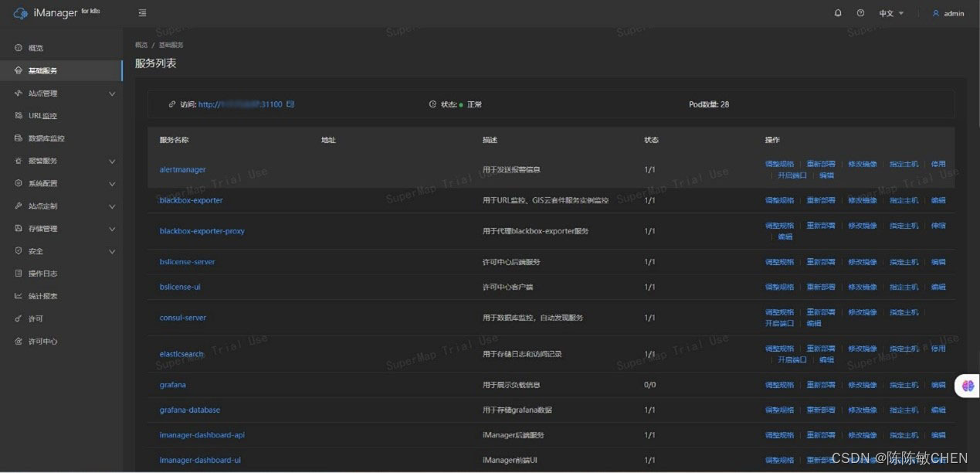This screenshot has width=980, height=473.
Task: Click the 统计报表 chart icon
Action: click(x=19, y=296)
